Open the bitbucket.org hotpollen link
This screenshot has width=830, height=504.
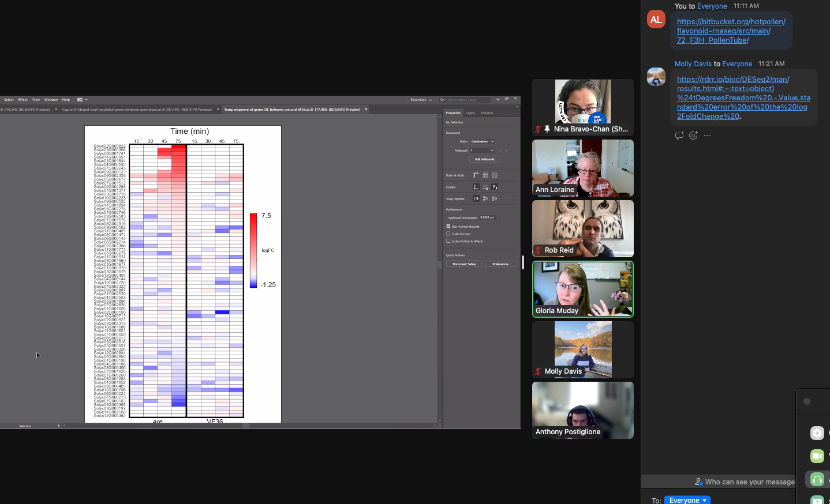(x=731, y=31)
